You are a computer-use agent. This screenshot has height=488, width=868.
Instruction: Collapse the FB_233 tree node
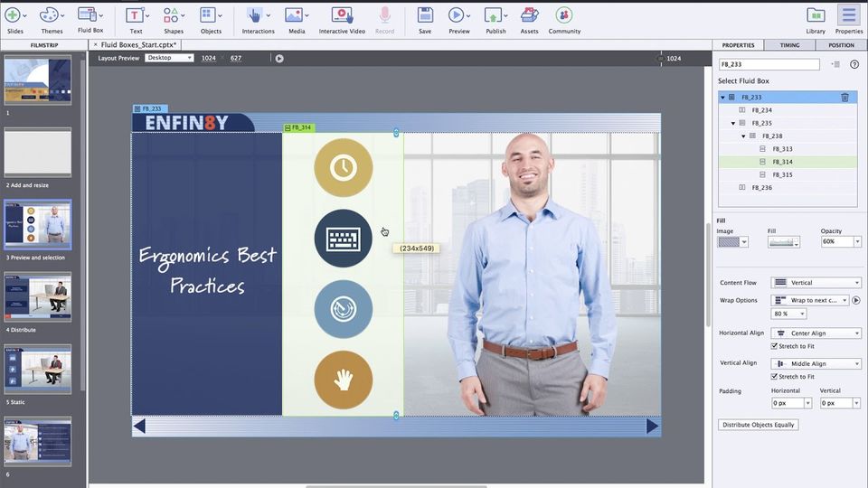coord(722,98)
